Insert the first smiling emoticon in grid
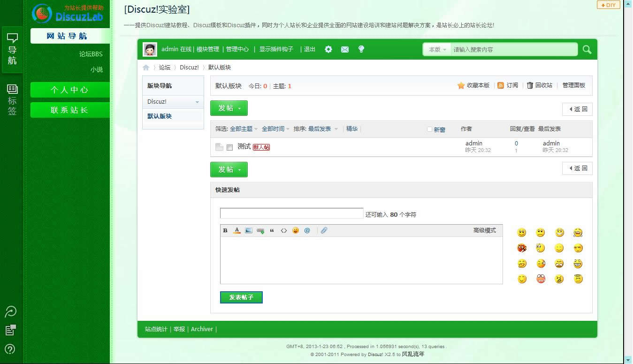 [522, 233]
